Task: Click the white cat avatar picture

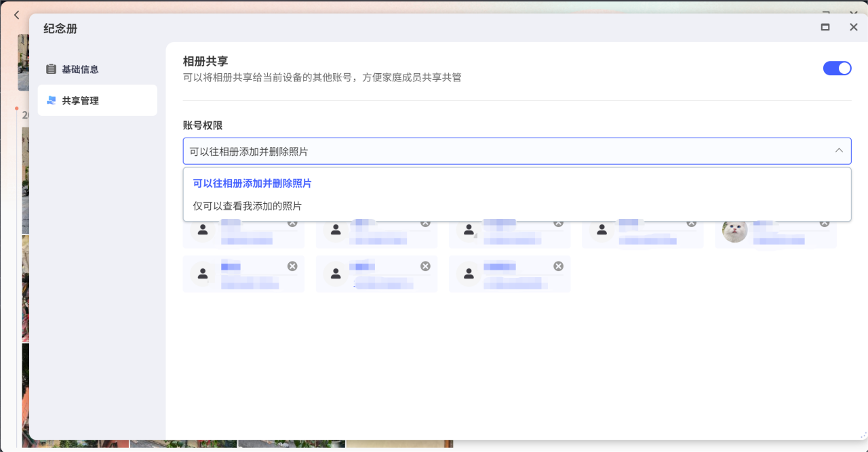Action: click(x=734, y=231)
